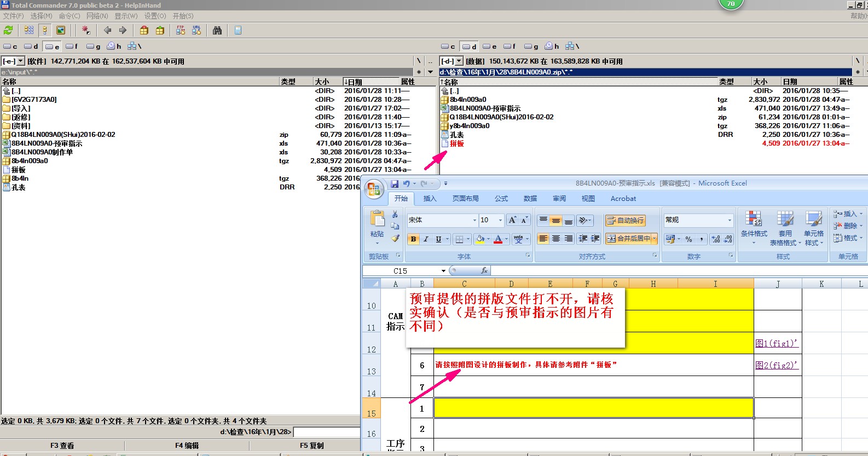The image size is (868, 456).
Task: Toggle wrap text (自动换行)
Action: 625,220
